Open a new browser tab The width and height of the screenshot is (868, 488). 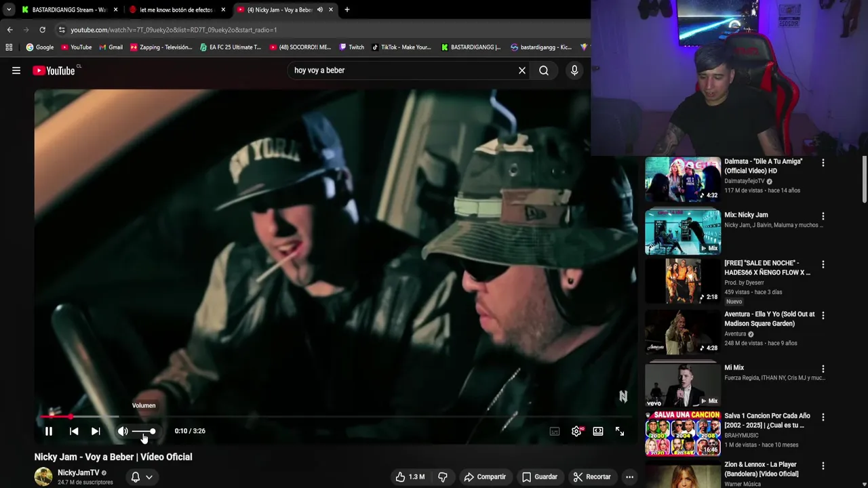347,9
